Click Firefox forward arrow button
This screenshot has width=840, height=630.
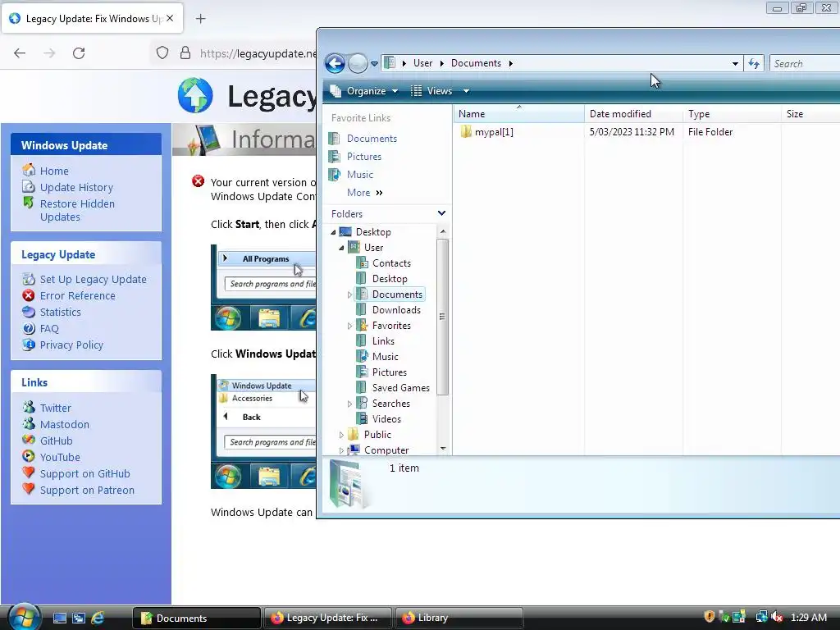pyautogui.click(x=49, y=53)
